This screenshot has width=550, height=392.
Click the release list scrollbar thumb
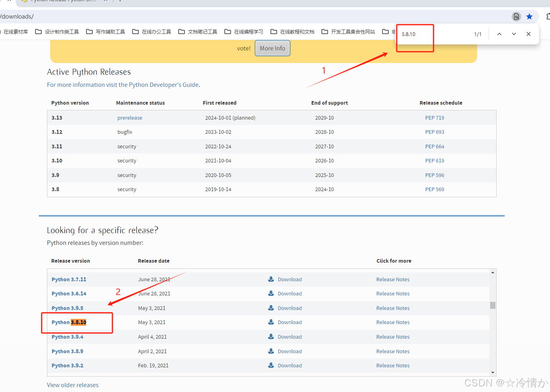tap(493, 305)
